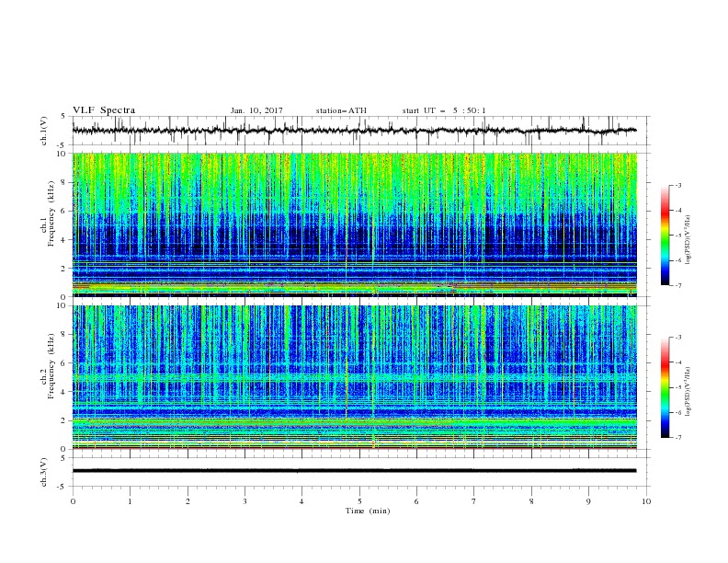Click the ch.2 spectrogram panel
Viewport: 728px width, 563px height.
point(355,377)
